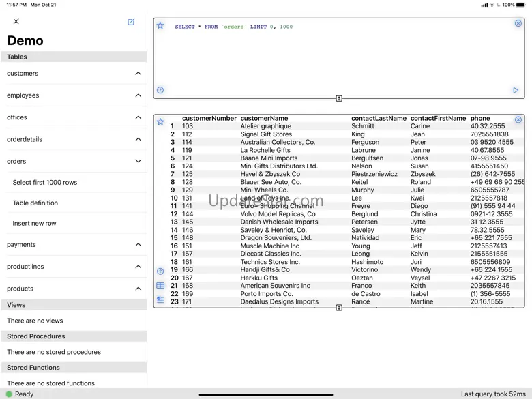
Task: Expand the products table
Action: tap(138, 289)
